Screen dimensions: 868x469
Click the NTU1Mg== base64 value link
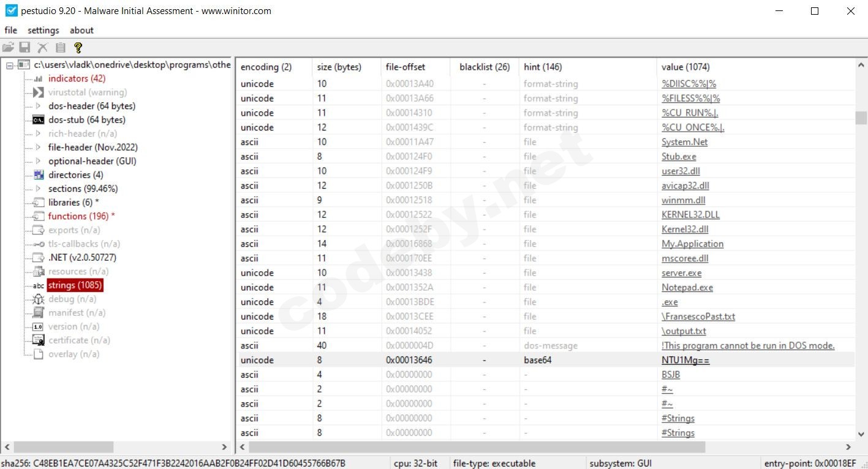(685, 360)
